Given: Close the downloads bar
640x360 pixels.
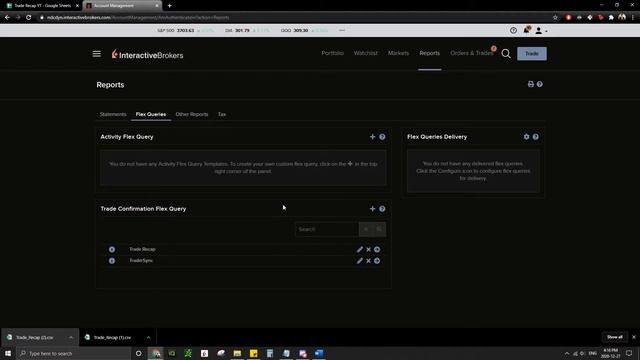Looking at the screenshot, I should click(634, 337).
